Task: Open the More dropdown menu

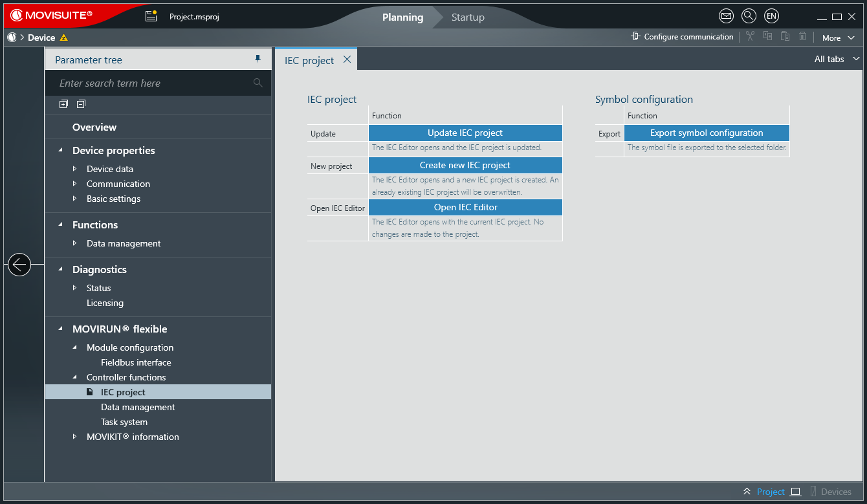Action: tap(838, 38)
